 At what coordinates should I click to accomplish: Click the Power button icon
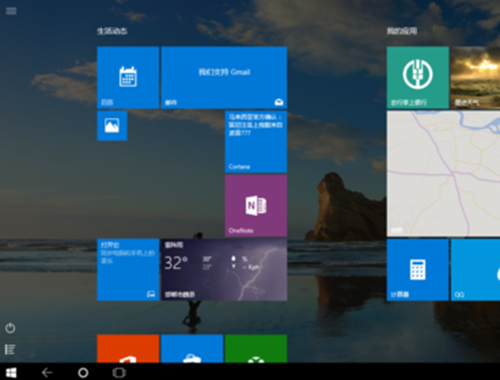tap(10, 328)
